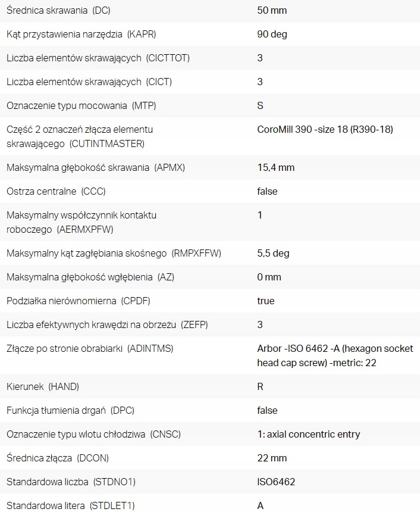
Task: Select the '1: axial concentric entry' value
Action: point(308,434)
